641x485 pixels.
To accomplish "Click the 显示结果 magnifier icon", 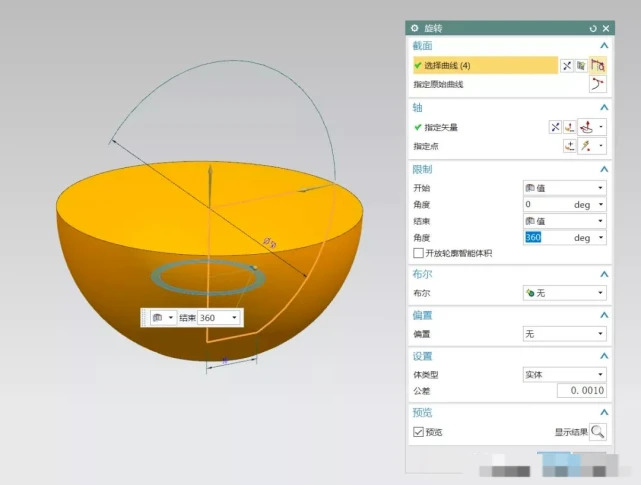I will click(598, 432).
